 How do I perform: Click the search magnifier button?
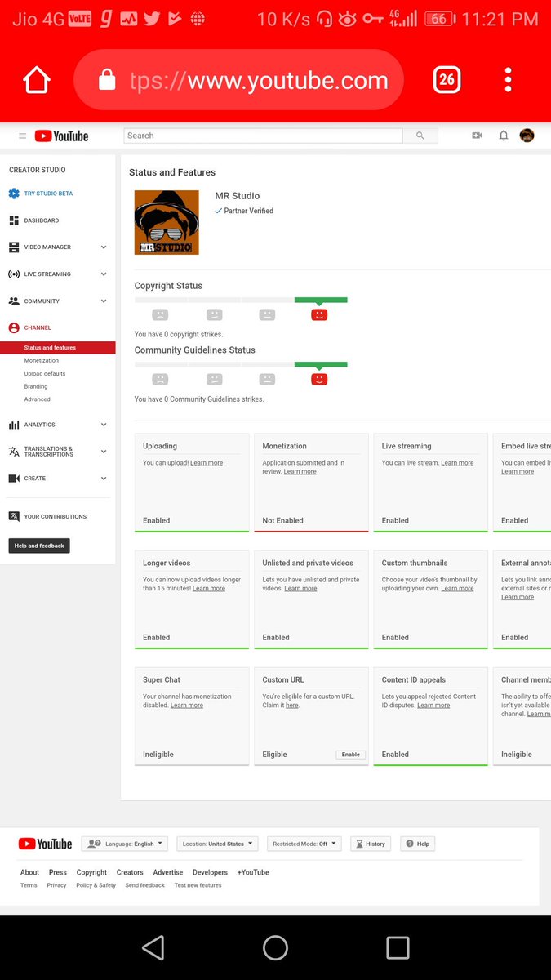pyautogui.click(x=420, y=136)
